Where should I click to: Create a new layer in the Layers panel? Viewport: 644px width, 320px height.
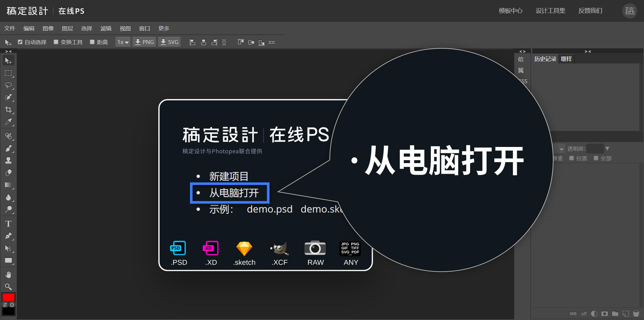[x=626, y=313]
